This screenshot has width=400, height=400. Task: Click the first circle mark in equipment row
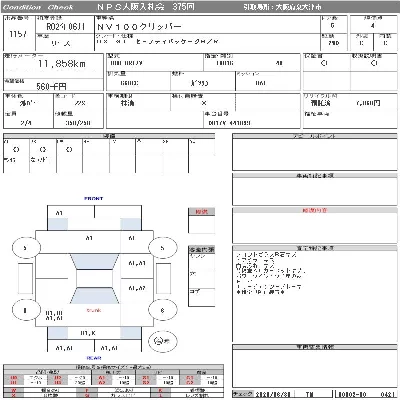click(x=16, y=150)
